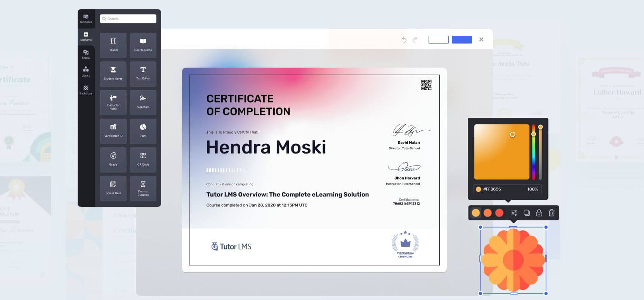644x300 pixels.
Task: Select Jhon Harvard's signature image
Action: [x=404, y=167]
